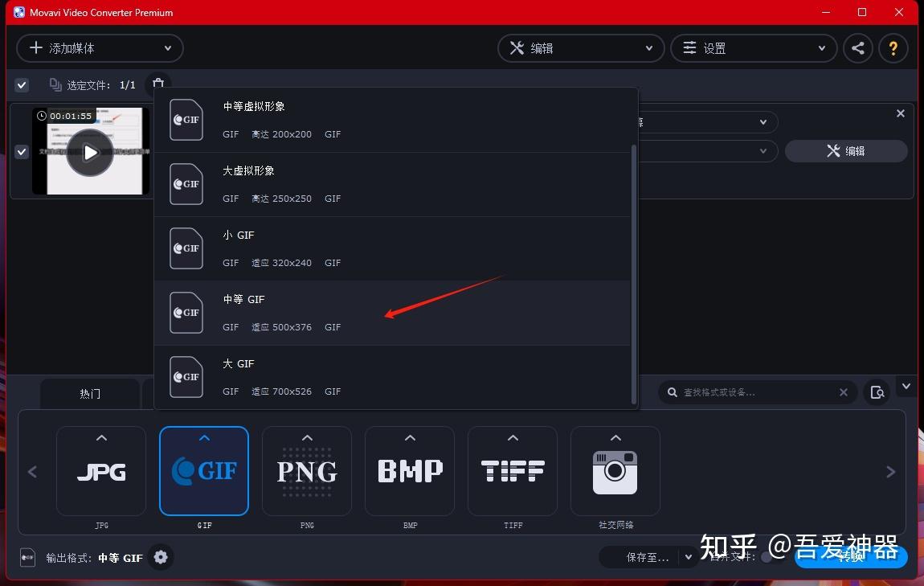924x586 pixels.
Task: Choose the 中等 GIF preset
Action: [x=392, y=313]
